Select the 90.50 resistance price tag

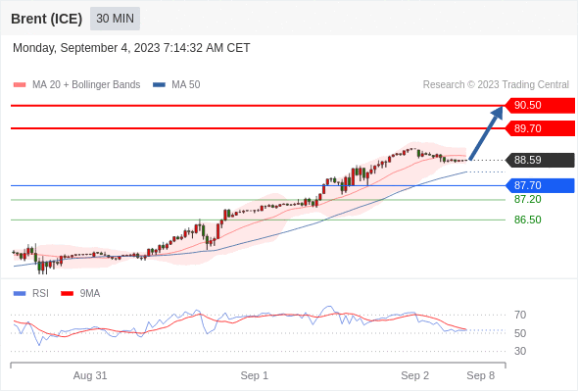[x=540, y=106]
